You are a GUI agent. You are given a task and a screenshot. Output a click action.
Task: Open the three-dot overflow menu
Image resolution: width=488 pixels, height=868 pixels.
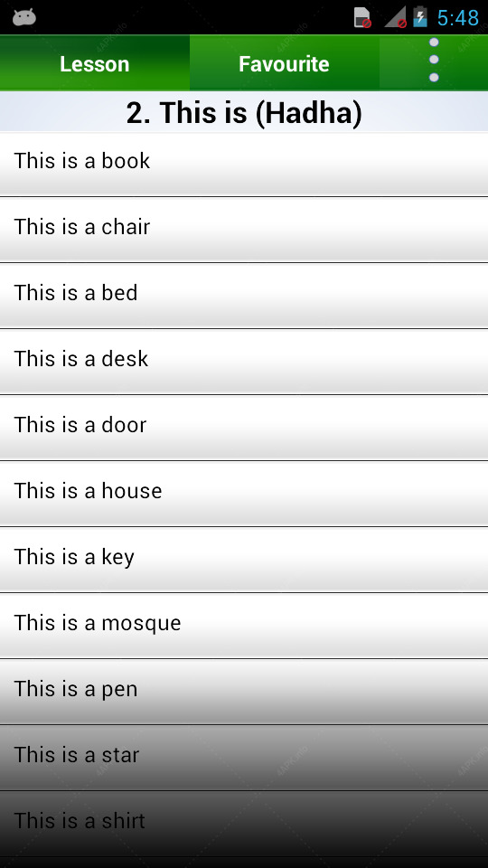coord(434,61)
